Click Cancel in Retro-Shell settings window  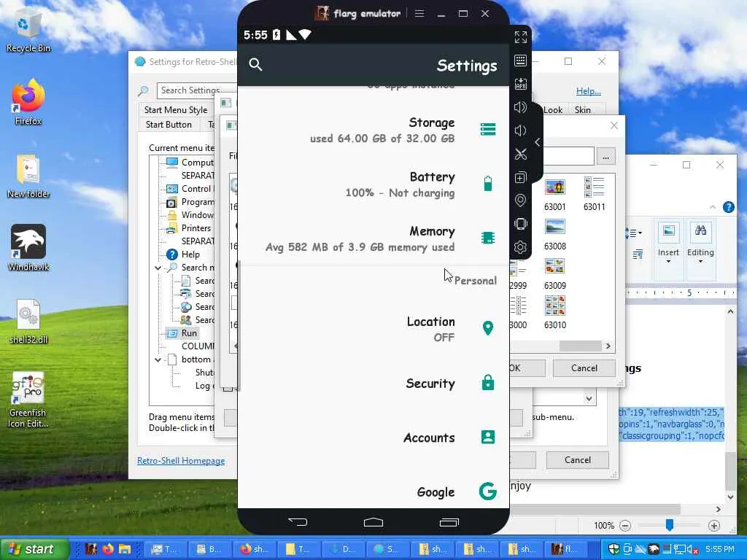coord(578,460)
